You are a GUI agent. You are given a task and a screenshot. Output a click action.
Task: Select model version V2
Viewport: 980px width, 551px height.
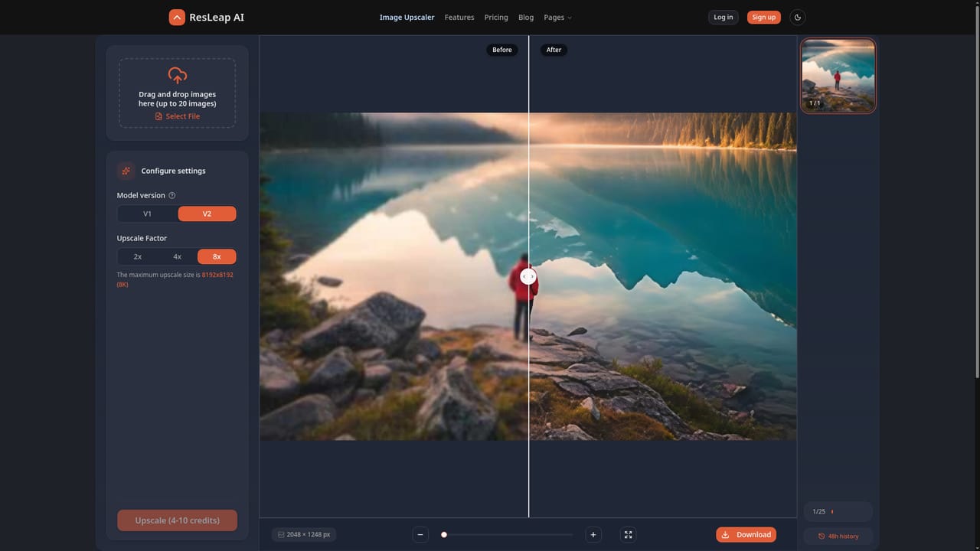207,214
